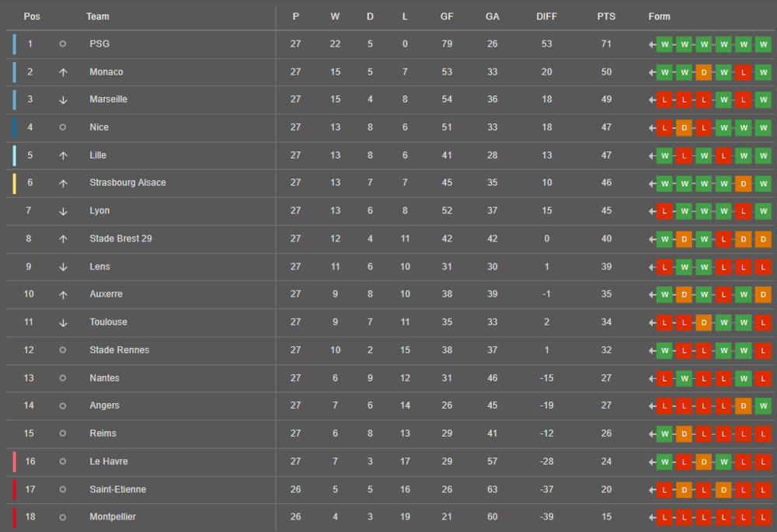Screen dimensions: 777x532
Task: Click the last green W badge in the Angers row
Action: click(763, 406)
